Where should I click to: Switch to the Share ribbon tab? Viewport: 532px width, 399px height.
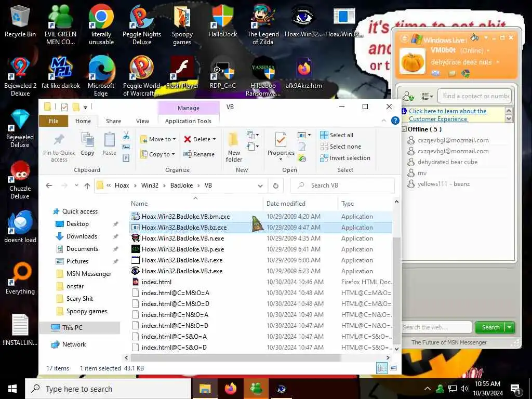pyautogui.click(x=113, y=121)
